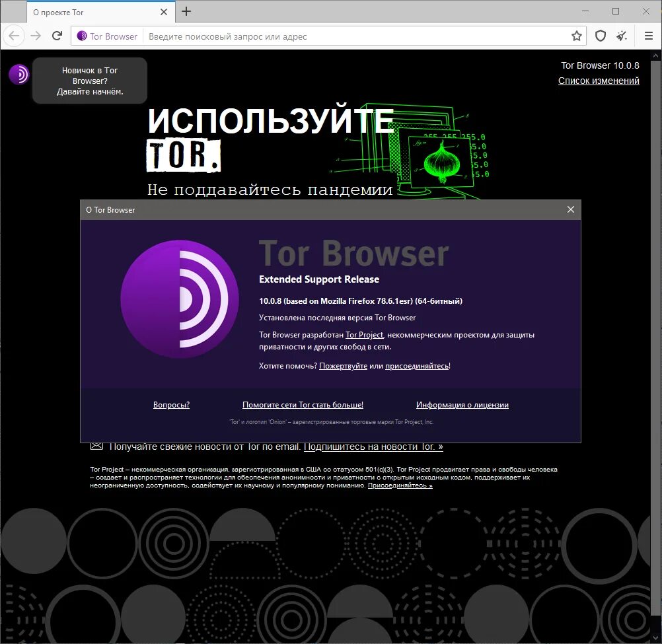Viewport: 662px width, 644px height.
Task: Click the 'Пожертвуйте' donate link
Action: pos(344,366)
